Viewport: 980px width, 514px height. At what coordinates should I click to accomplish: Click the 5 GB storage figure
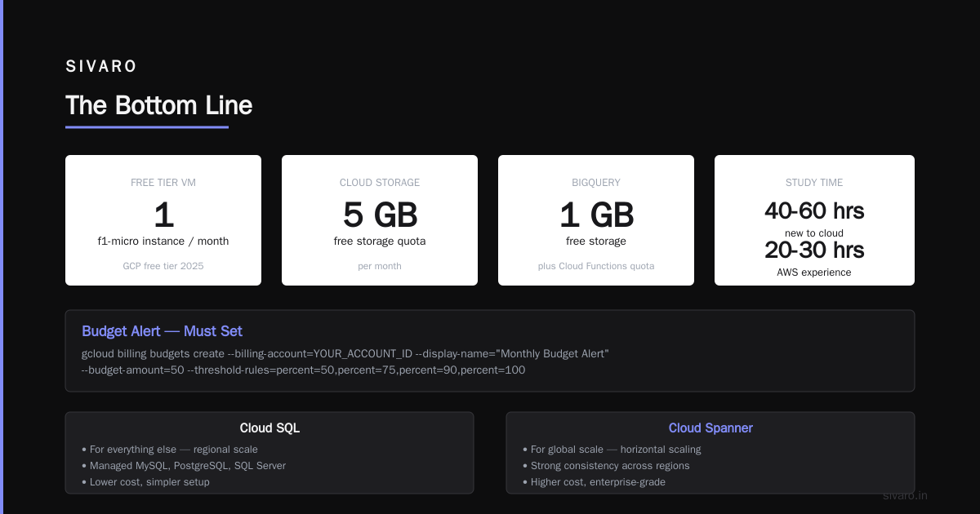click(380, 215)
